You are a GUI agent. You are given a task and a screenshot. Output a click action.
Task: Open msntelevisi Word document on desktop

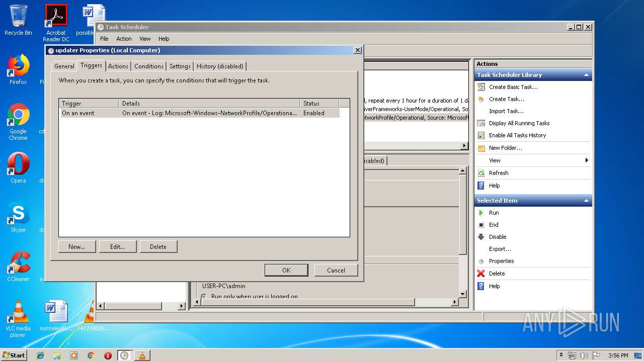56,316
